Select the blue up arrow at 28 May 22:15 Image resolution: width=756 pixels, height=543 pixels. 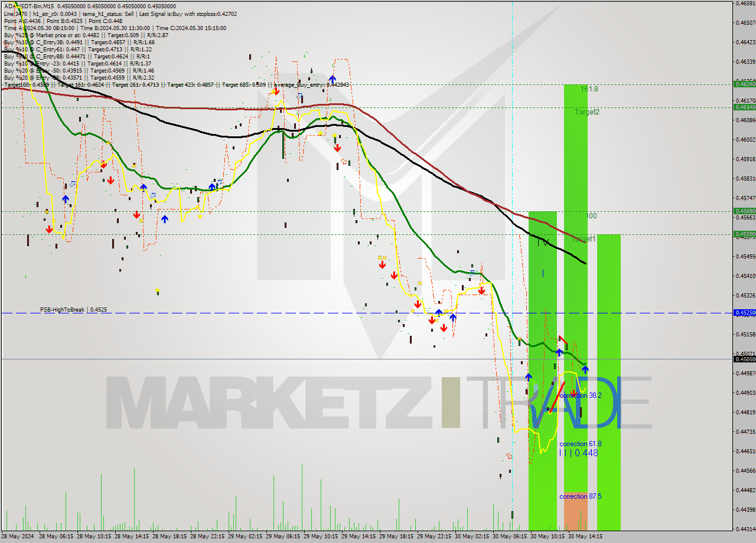click(x=212, y=186)
